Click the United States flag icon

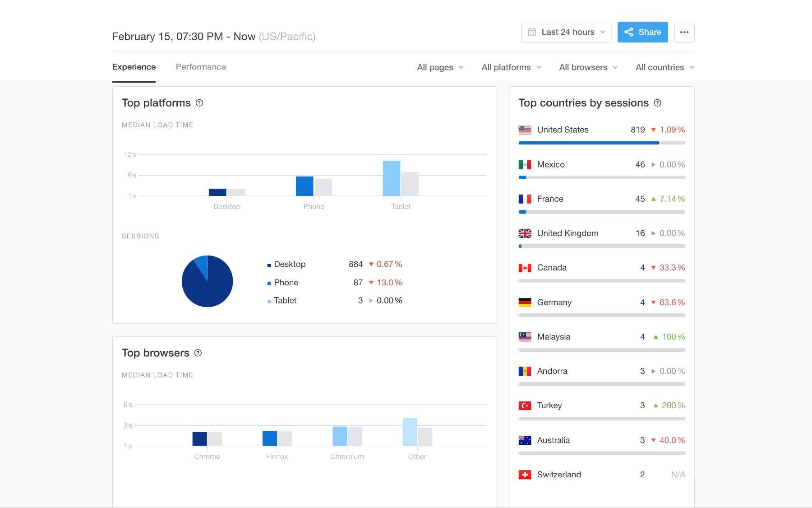[525, 130]
